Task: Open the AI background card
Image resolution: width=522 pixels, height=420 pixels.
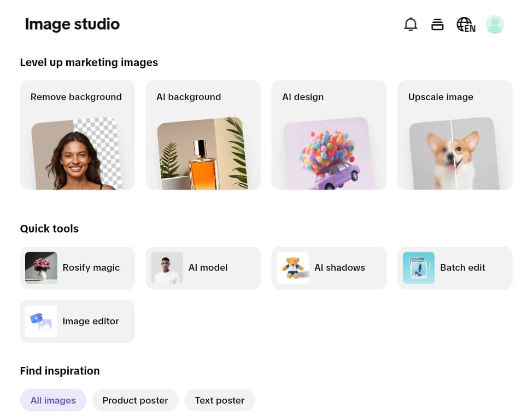Action: pos(203,135)
